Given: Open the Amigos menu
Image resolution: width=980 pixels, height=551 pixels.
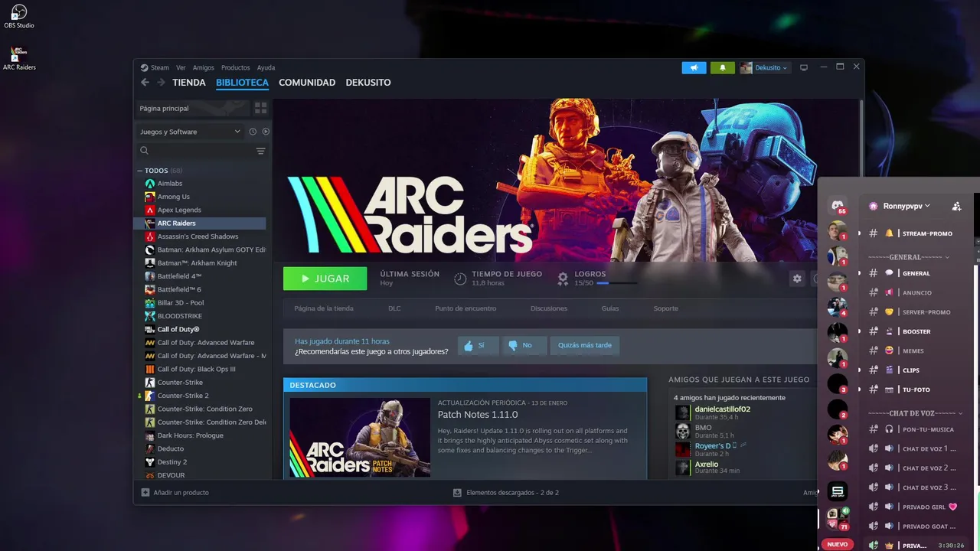Looking at the screenshot, I should (x=204, y=67).
